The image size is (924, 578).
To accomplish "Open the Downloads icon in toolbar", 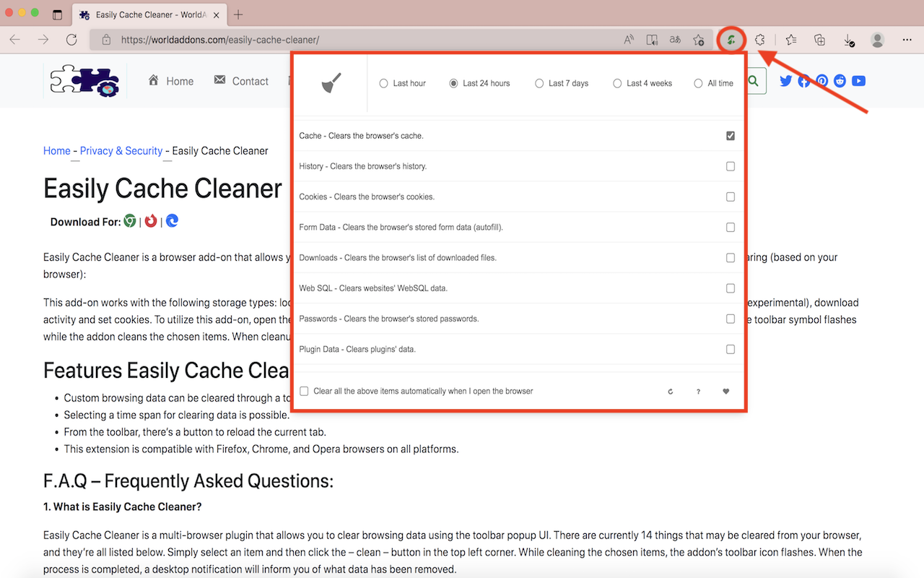I will coord(849,40).
